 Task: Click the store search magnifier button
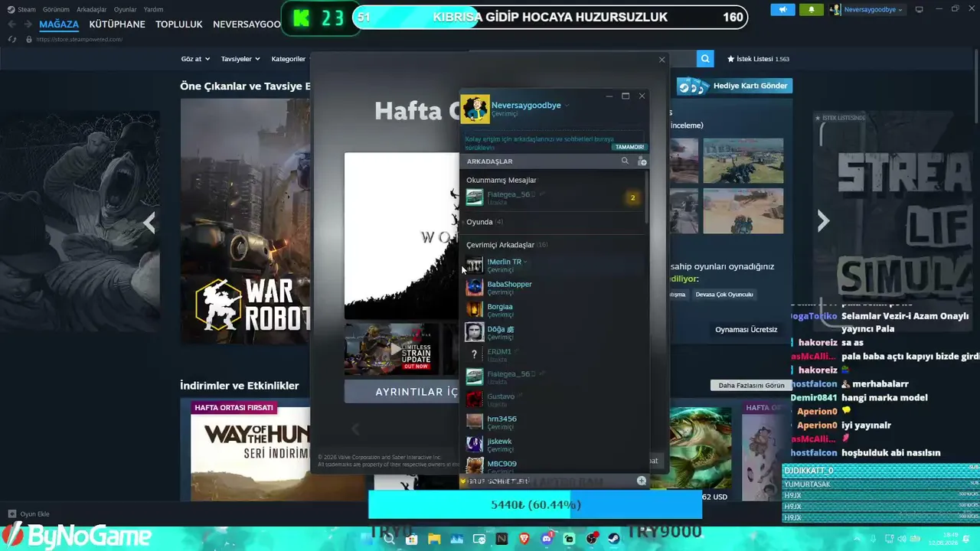click(x=705, y=58)
